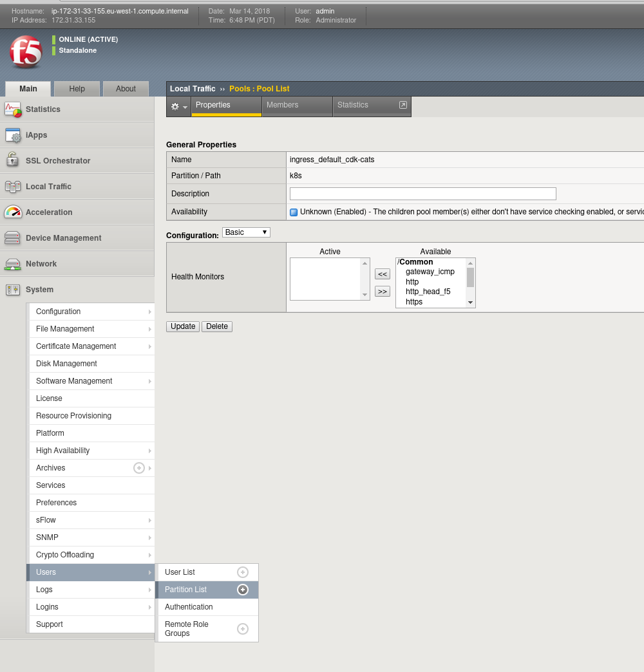Open the Services menu item
644x672 pixels.
(x=91, y=485)
